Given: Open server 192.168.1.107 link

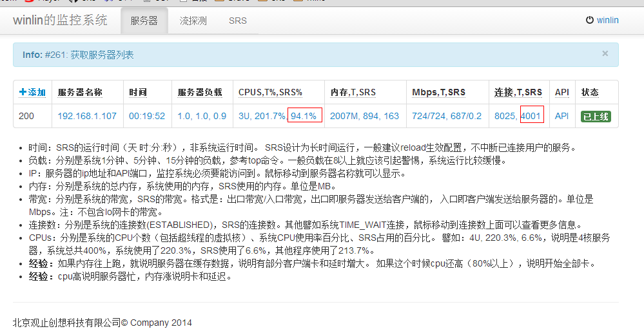Looking at the screenshot, I should (87, 116).
